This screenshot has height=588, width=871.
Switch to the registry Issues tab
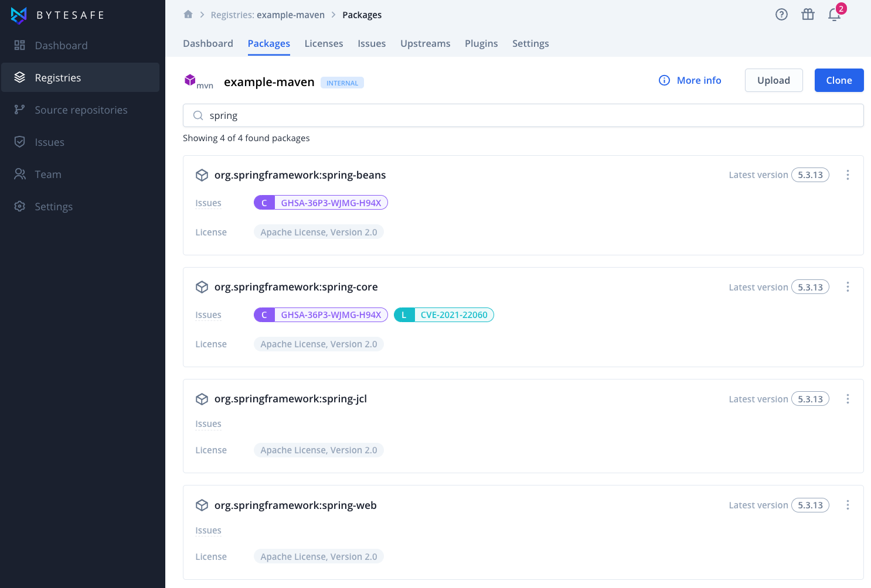[x=372, y=43]
